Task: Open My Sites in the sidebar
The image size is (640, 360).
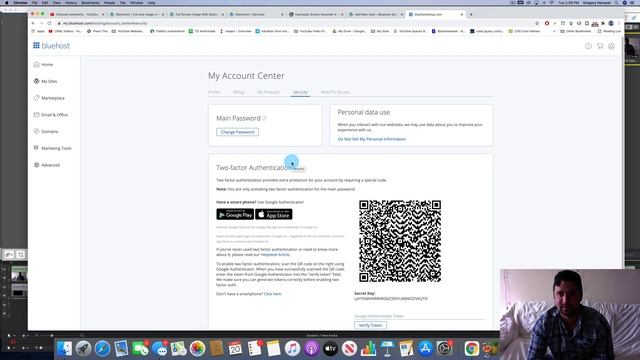Action: click(x=45, y=81)
